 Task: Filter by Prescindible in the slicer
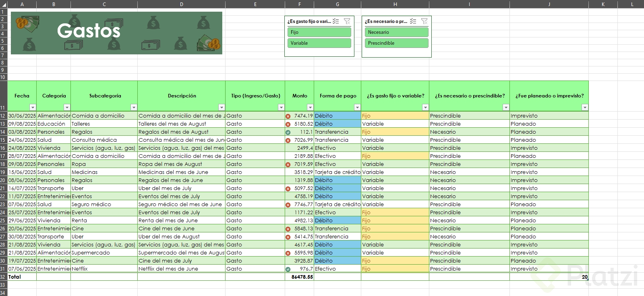(x=396, y=43)
